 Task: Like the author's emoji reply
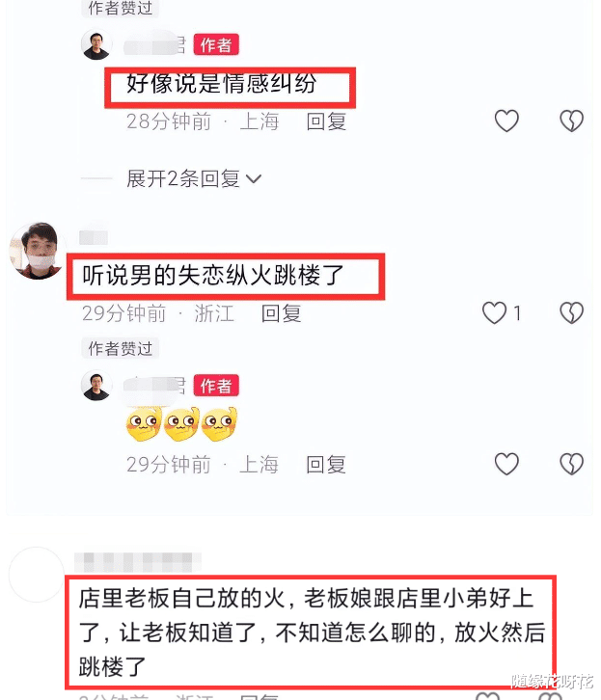(x=506, y=464)
